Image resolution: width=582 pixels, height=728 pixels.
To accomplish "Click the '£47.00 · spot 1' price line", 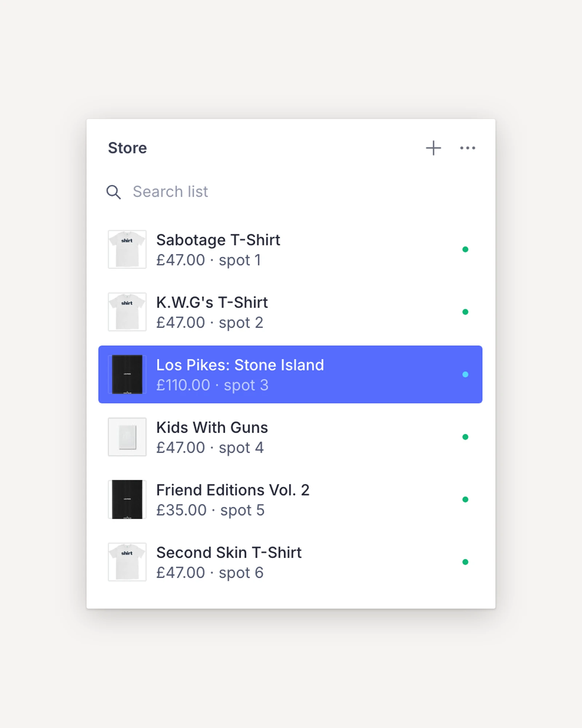I will [209, 260].
